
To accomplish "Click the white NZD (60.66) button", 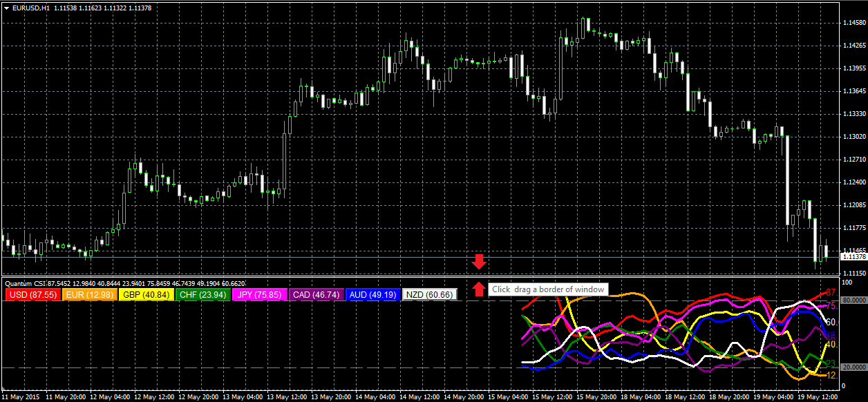I will (x=429, y=295).
